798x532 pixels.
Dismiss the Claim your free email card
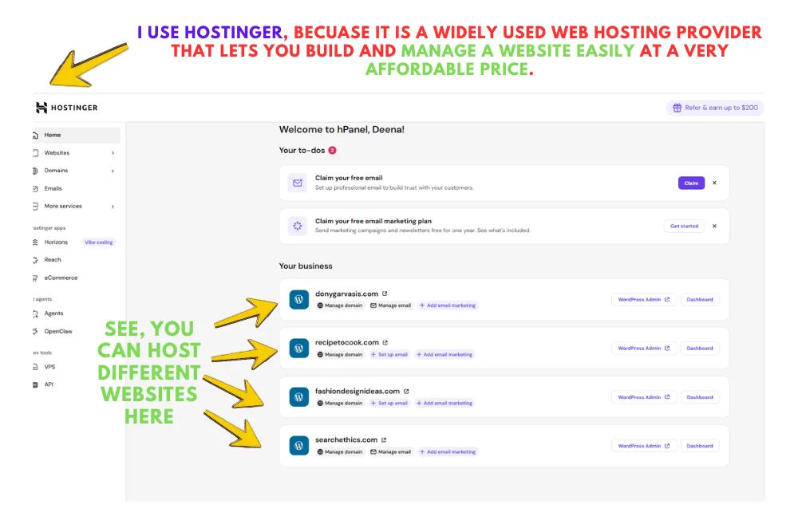click(714, 183)
